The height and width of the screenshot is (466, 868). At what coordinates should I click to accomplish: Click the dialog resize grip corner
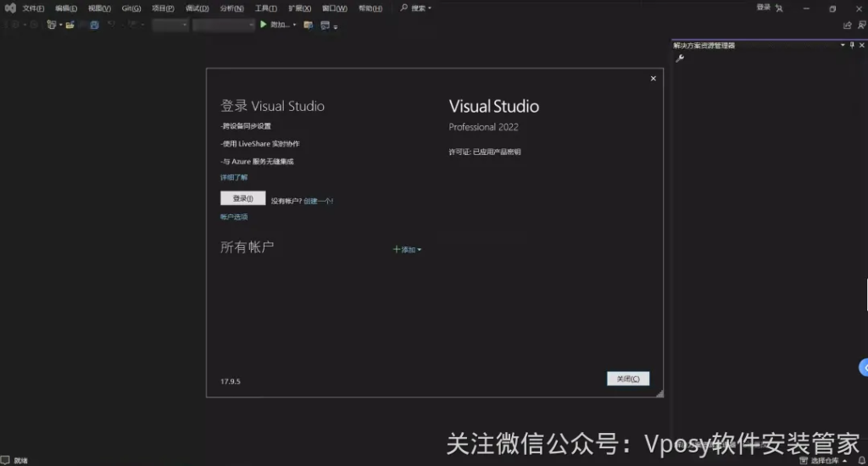659,393
